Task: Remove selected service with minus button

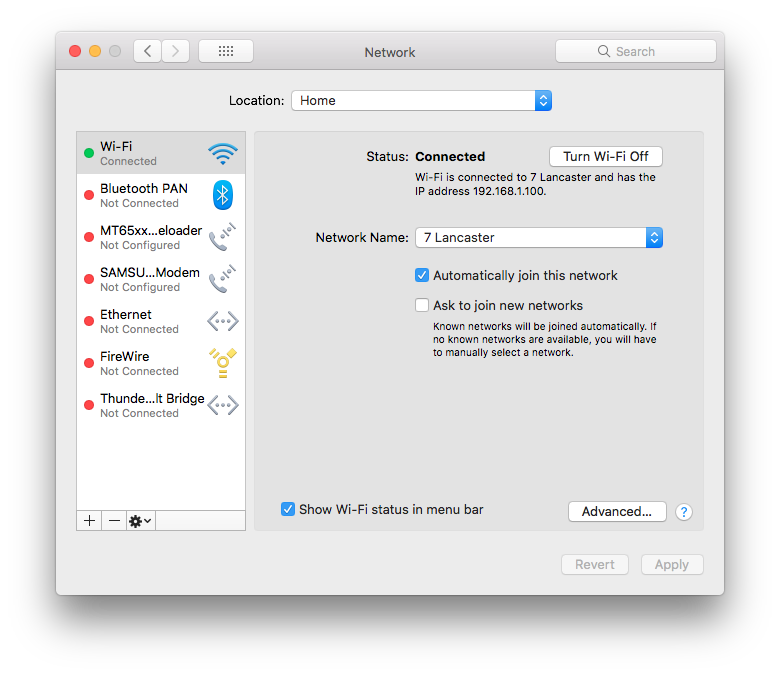Action: coord(114,521)
